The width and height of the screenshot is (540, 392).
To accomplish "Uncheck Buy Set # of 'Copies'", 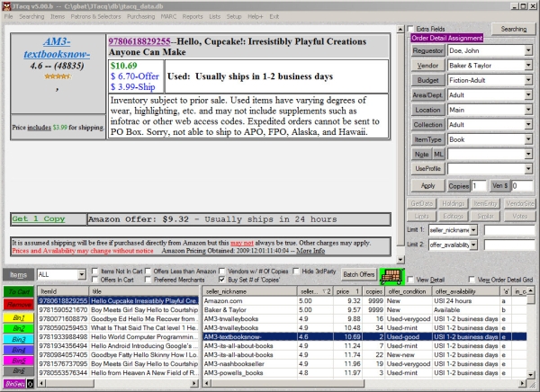I will tap(221, 280).
